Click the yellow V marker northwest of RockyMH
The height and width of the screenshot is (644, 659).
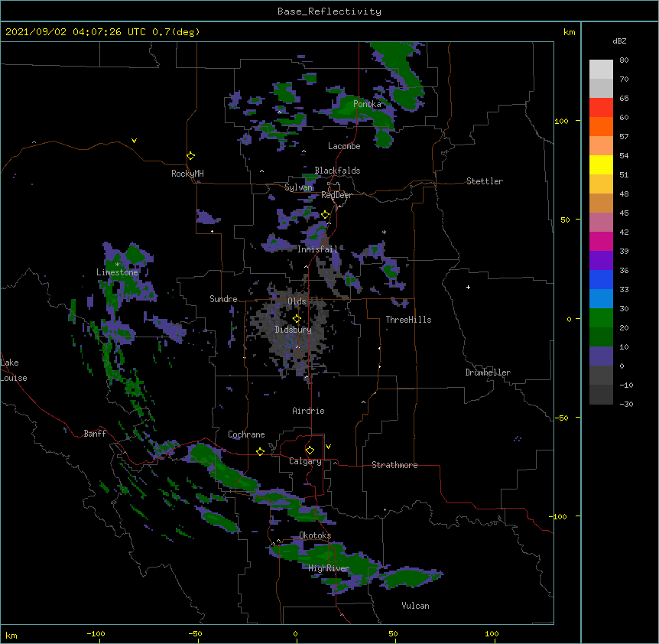134,141
